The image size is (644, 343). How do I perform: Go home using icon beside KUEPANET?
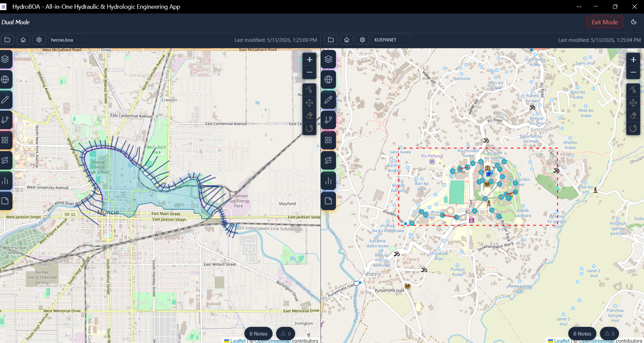347,40
